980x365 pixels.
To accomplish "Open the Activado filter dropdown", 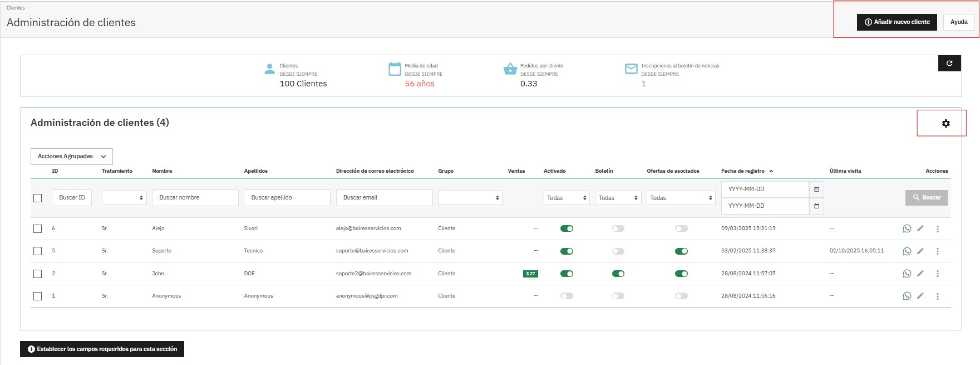I will coord(566,198).
